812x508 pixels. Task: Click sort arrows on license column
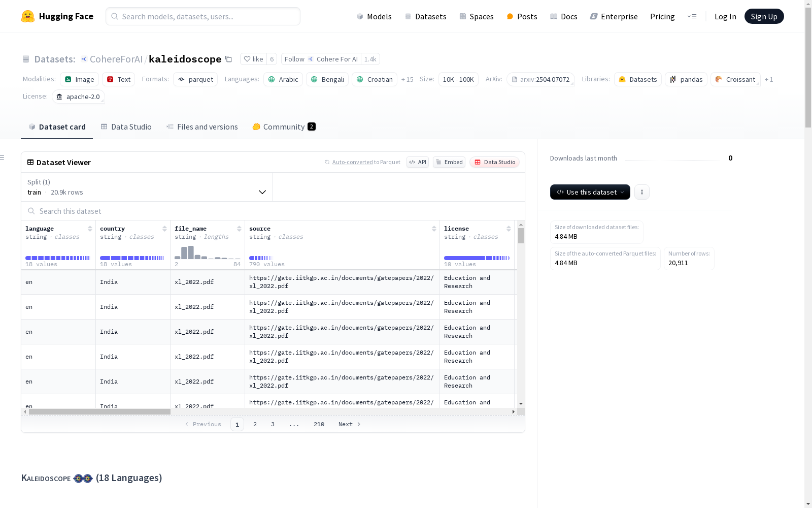[x=509, y=229]
